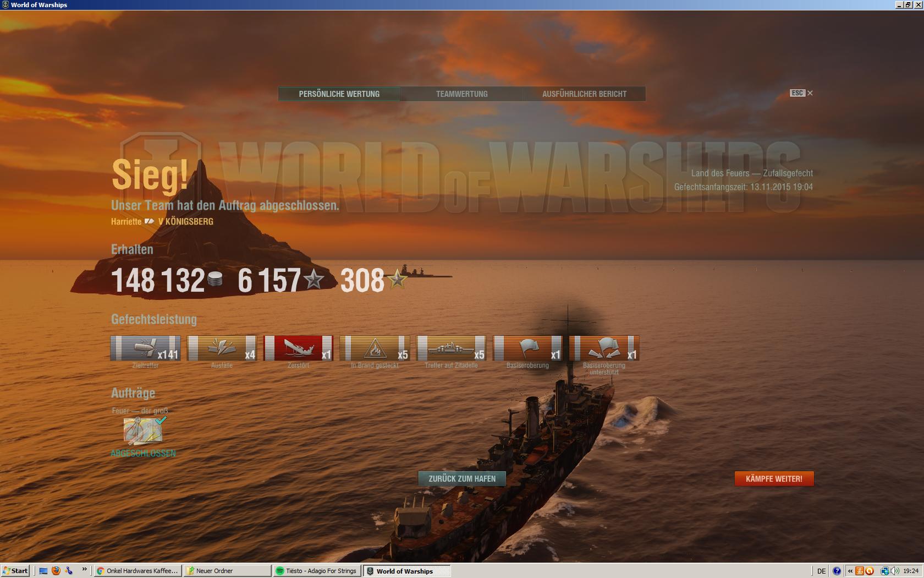Screen dimensions: 924x578
Task: Switch to the Teamwertung tab
Action: click(x=461, y=94)
